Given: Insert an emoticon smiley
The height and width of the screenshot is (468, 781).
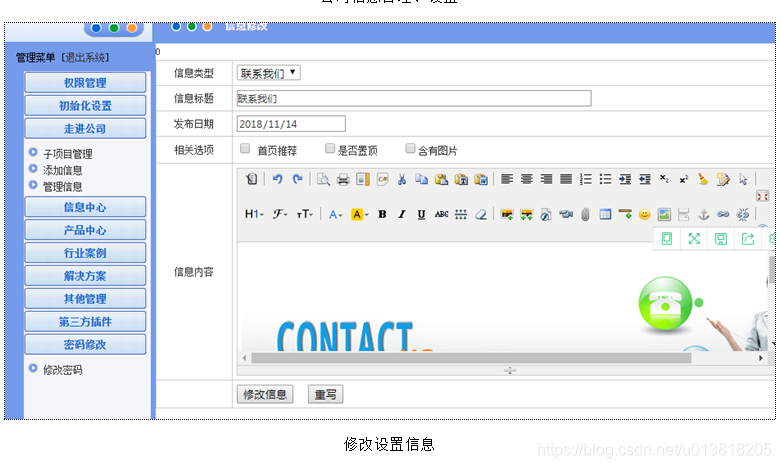Looking at the screenshot, I should click(645, 215).
